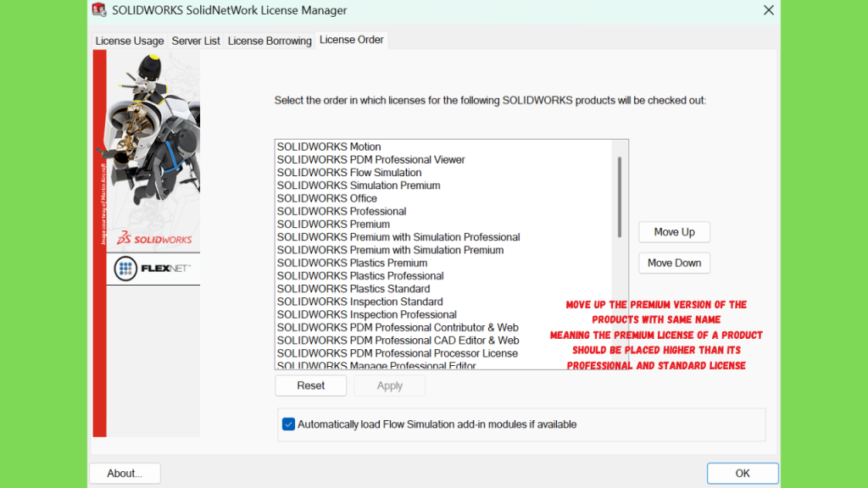868x488 pixels.
Task: Select SOLIDWORKS Office in the list
Action: pos(443,198)
